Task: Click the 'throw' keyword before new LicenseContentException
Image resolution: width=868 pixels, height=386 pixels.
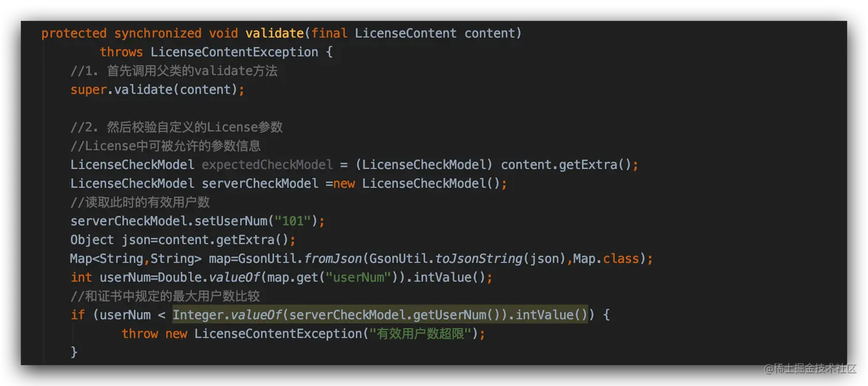Action: (139, 334)
